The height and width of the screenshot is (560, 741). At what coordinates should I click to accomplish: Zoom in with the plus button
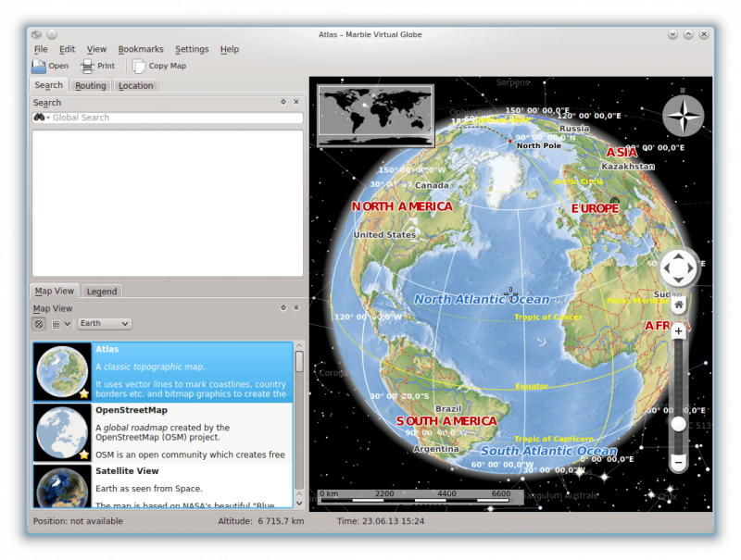[679, 331]
